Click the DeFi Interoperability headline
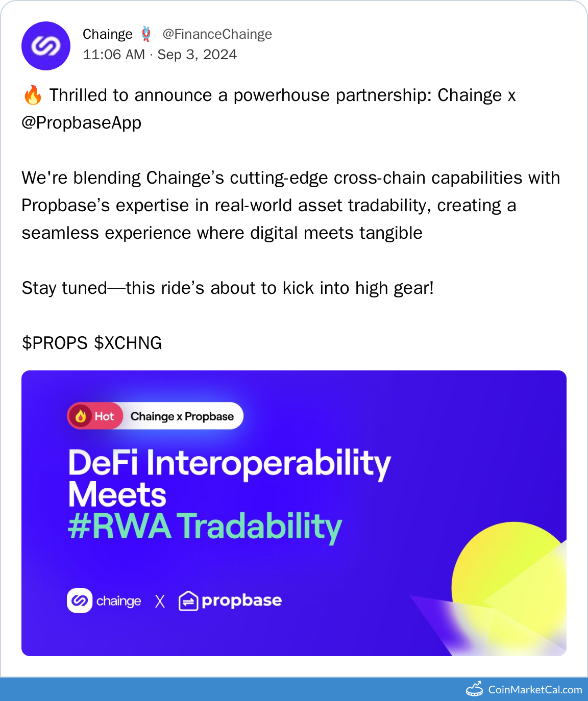Screen dimensions: 588x701 [230, 463]
